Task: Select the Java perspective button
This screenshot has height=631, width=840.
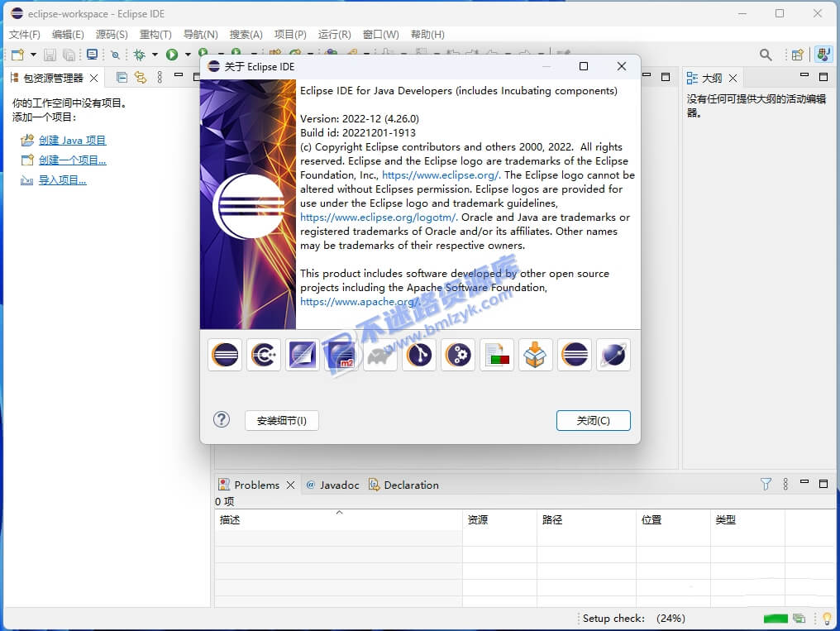Action: 823,55
